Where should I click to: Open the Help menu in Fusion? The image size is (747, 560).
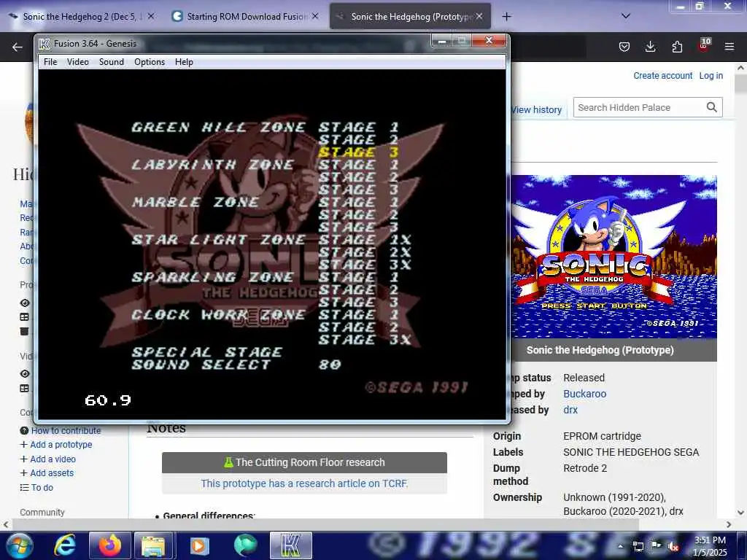(184, 62)
